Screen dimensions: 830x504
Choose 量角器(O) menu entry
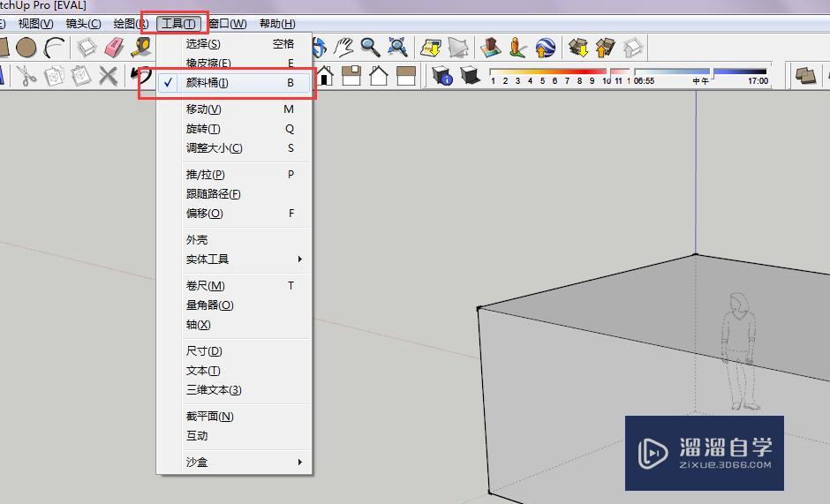point(234,305)
